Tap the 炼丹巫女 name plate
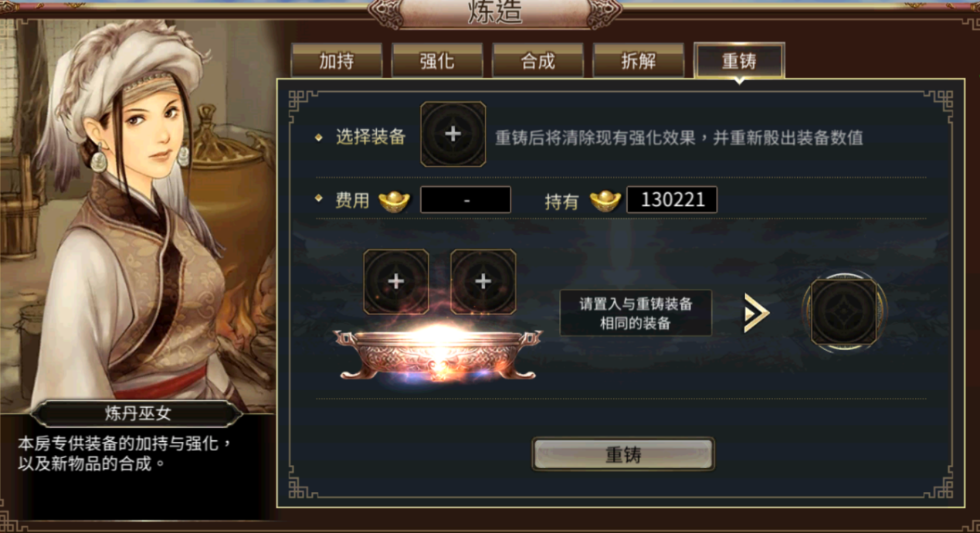980x533 pixels. (x=137, y=413)
